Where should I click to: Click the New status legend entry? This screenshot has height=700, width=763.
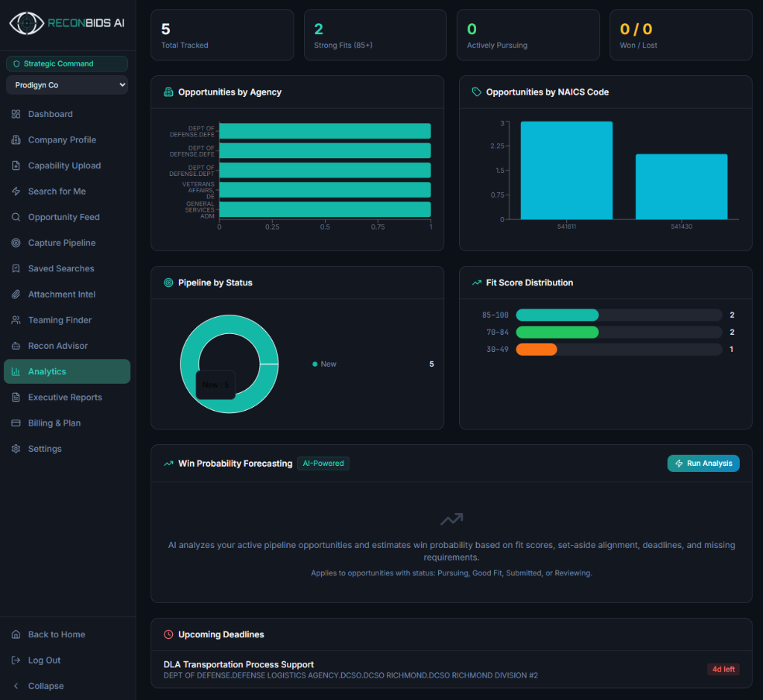click(325, 364)
